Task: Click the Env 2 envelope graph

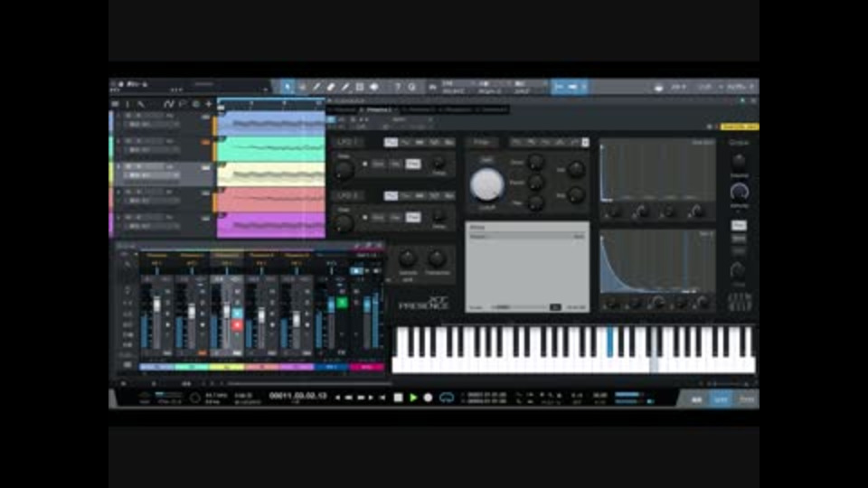Action: tap(657, 262)
